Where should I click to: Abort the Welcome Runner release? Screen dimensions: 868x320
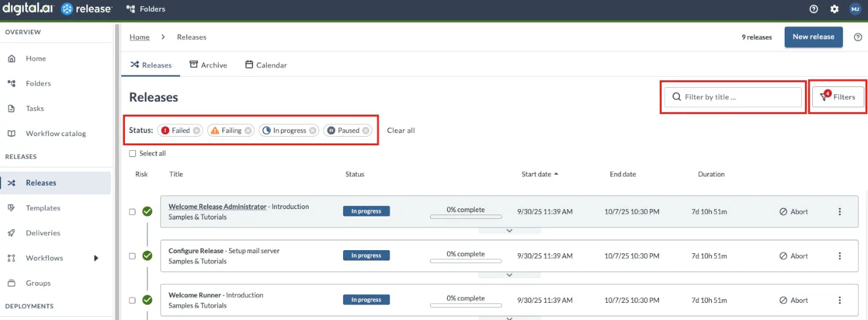coord(794,300)
